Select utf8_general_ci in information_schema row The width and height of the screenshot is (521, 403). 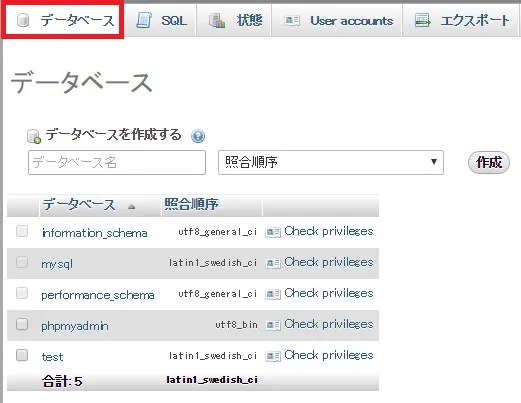[218, 232]
